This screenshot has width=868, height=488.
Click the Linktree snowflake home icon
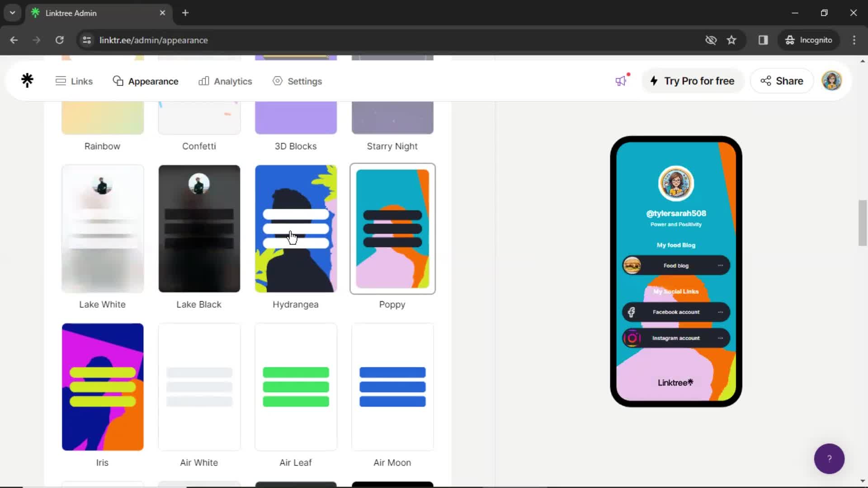click(28, 80)
